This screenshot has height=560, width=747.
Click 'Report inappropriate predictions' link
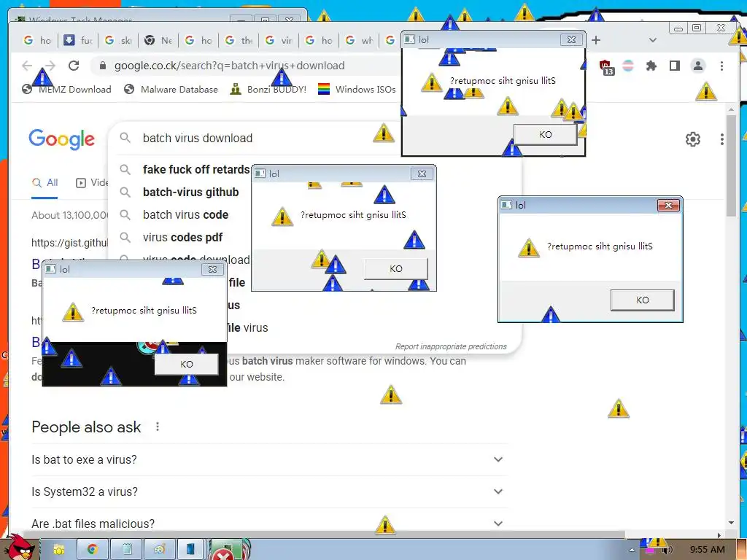tap(451, 346)
